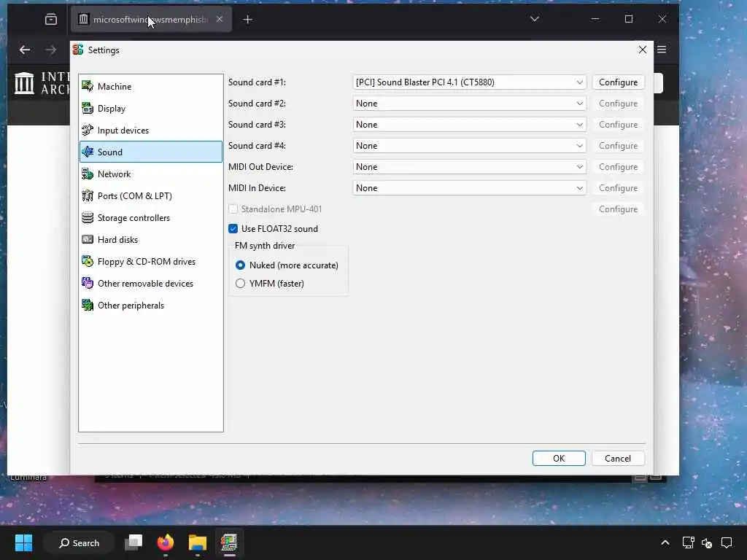747x560 pixels.
Task: Open Task View on the taskbar
Action: point(133,542)
